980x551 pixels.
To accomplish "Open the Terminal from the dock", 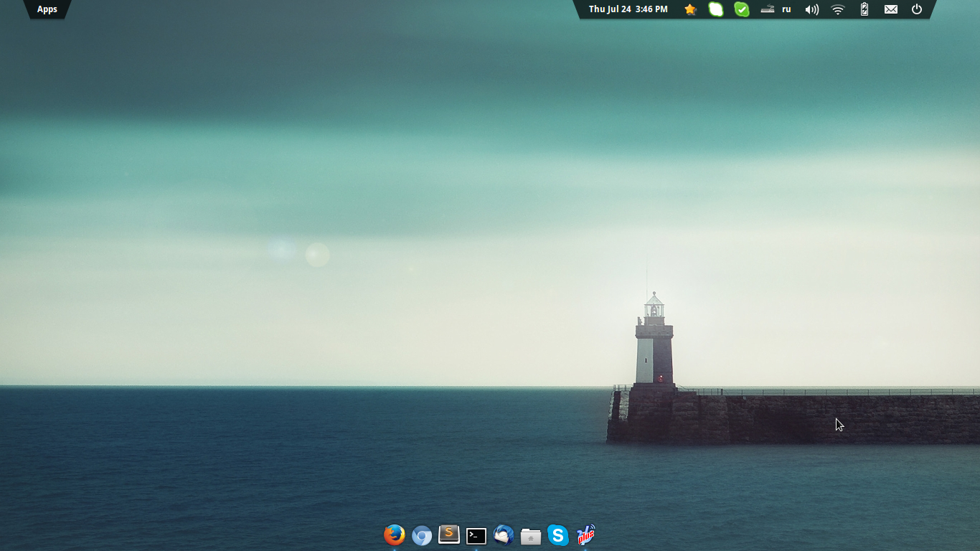I will 476,535.
